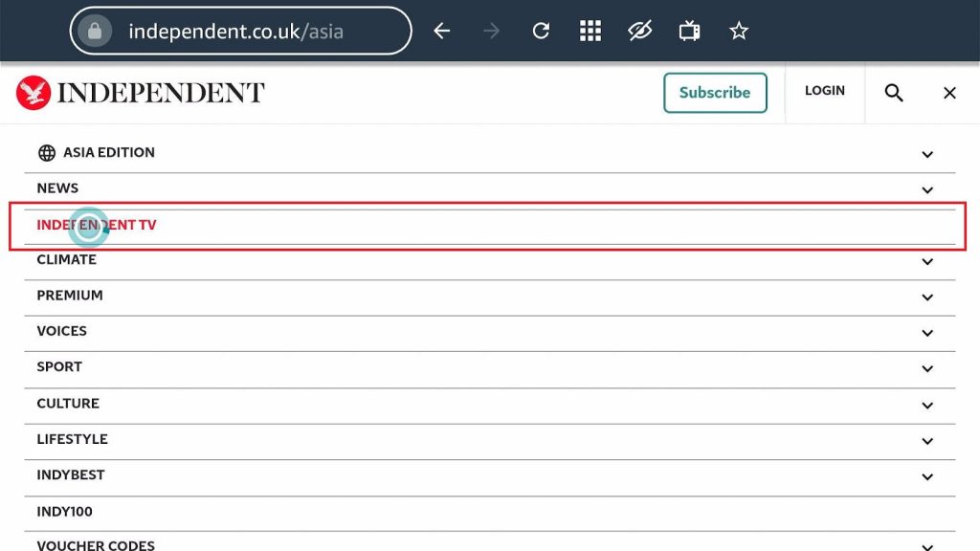980x551 pixels.
Task: Open the apps grid icon in the toolbar
Action: tap(590, 31)
